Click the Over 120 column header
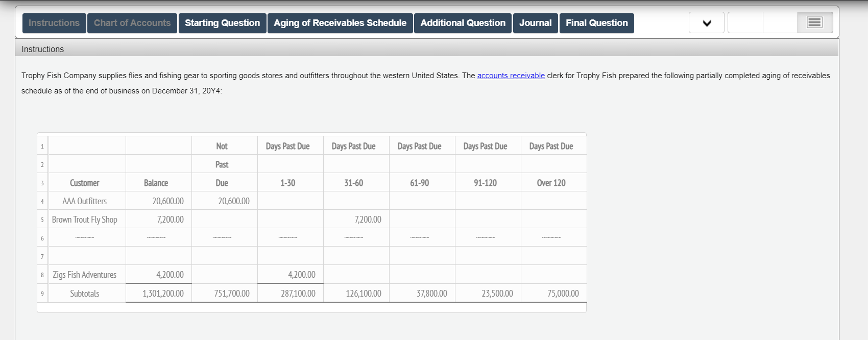Image resolution: width=868 pixels, height=340 pixels. click(x=551, y=183)
